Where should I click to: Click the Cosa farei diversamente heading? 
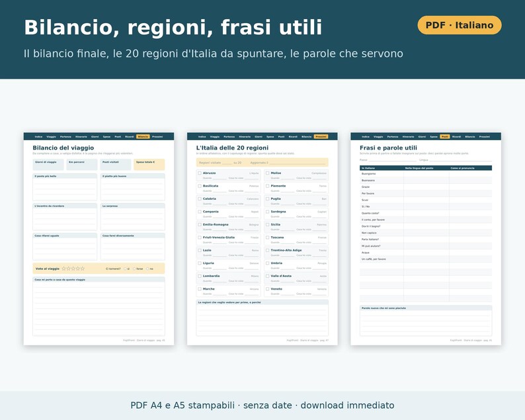118,235
